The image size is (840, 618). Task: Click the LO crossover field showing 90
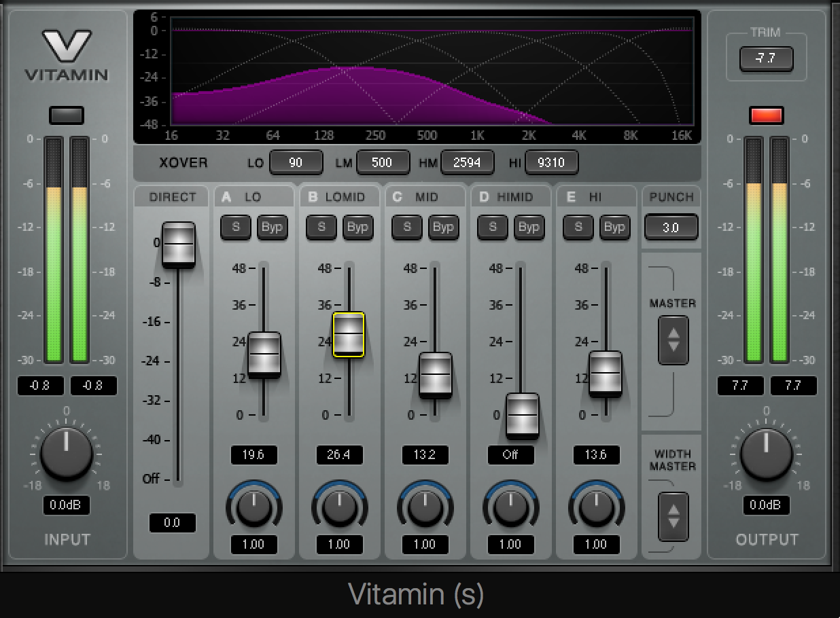tap(296, 162)
